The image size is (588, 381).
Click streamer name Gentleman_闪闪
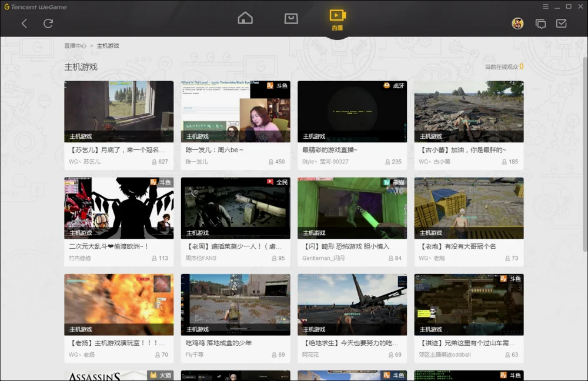point(323,258)
